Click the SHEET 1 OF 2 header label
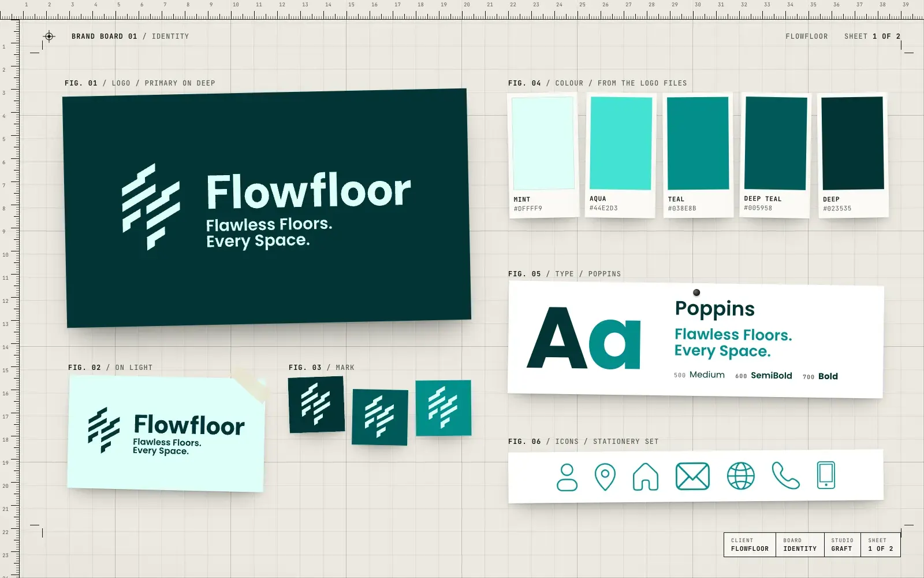 point(873,36)
